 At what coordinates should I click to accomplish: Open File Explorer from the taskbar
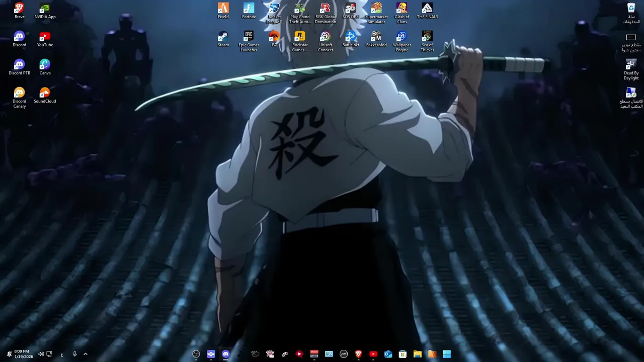[x=417, y=354]
